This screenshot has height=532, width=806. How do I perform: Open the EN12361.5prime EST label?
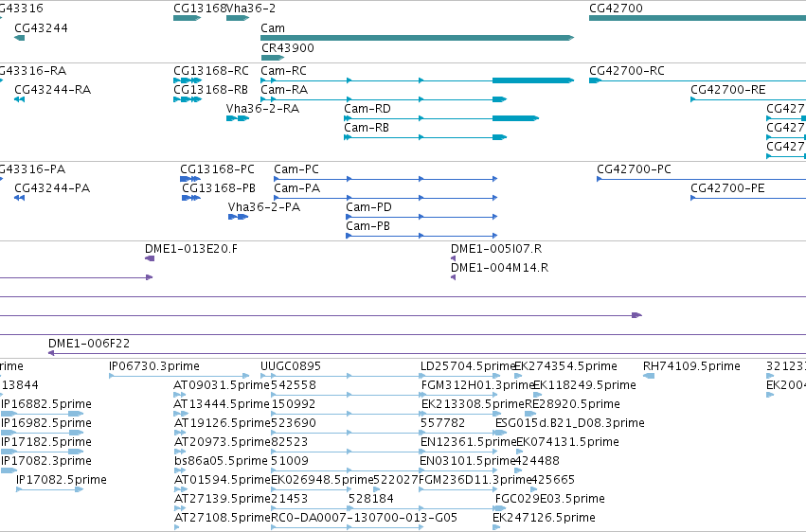coord(468,443)
